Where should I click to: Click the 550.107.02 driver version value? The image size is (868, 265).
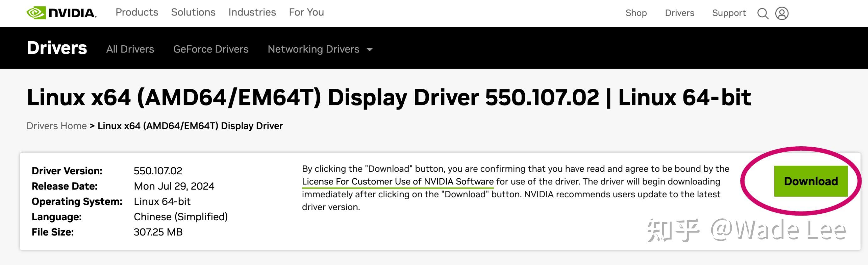click(158, 171)
